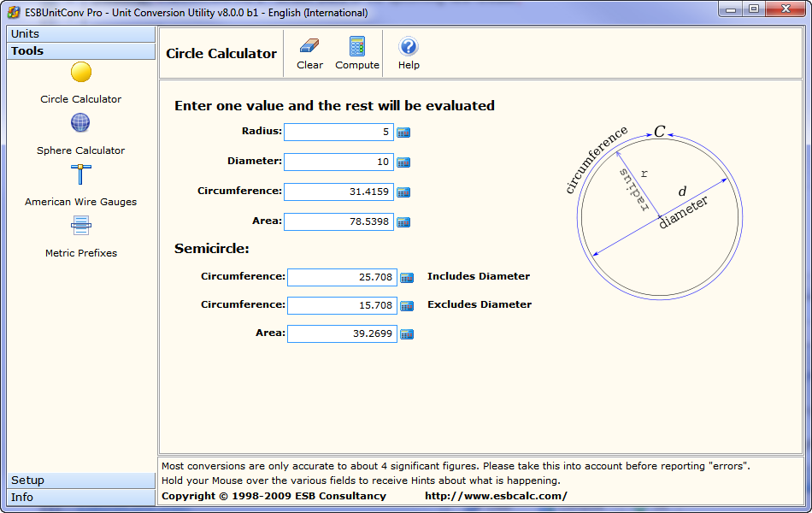Switch to the Units section

[81, 33]
